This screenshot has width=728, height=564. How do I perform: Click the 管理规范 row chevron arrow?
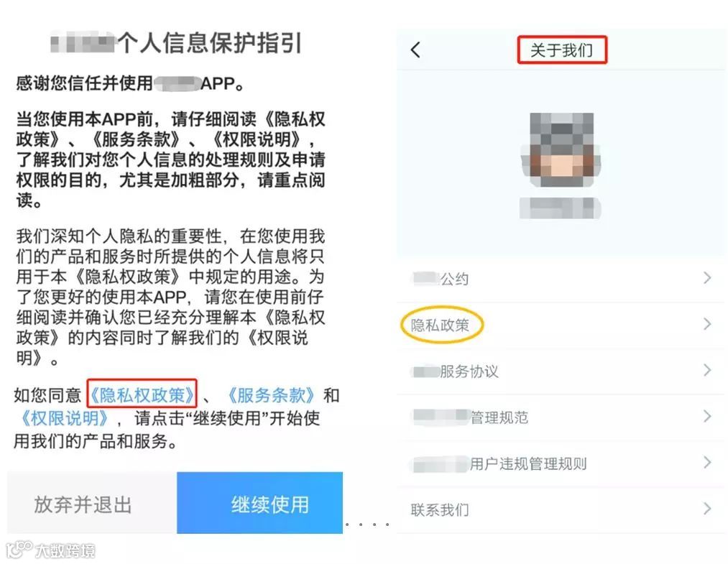[707, 416]
